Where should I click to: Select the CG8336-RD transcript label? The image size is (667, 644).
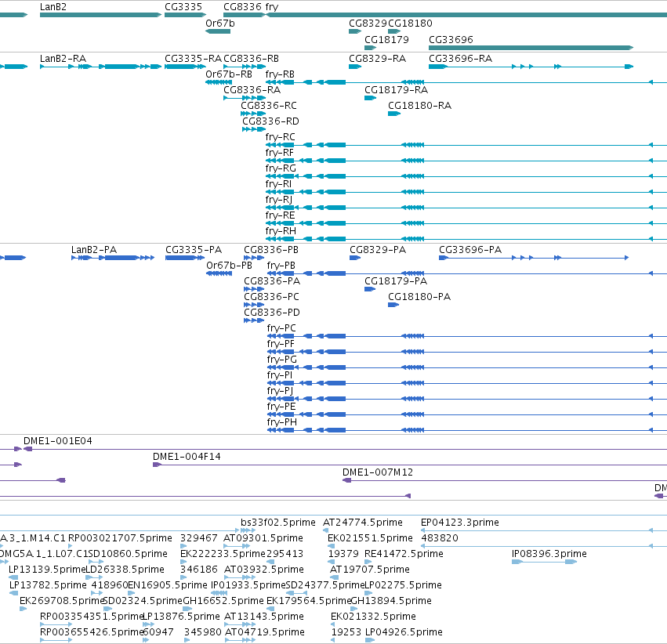tap(270, 121)
